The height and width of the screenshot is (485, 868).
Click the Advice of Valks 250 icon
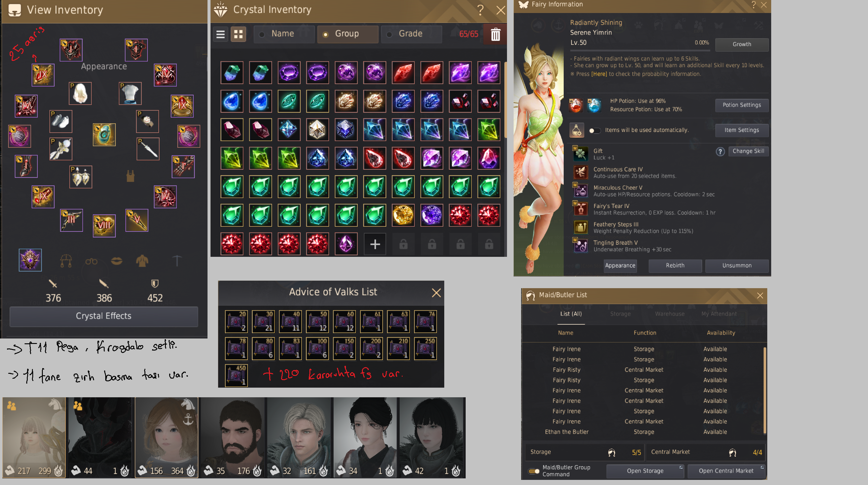click(x=425, y=348)
